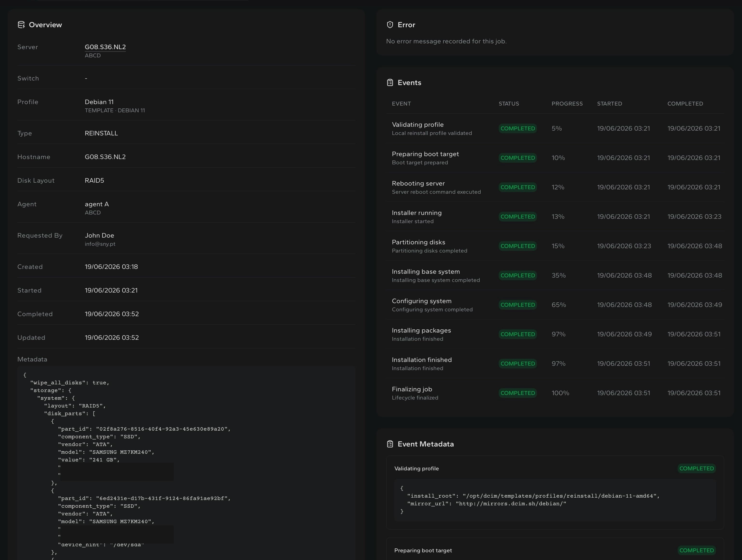Viewport: 742px width, 560px height.
Task: Click the Created date 19/06/2026 03:18
Action: [x=111, y=267]
